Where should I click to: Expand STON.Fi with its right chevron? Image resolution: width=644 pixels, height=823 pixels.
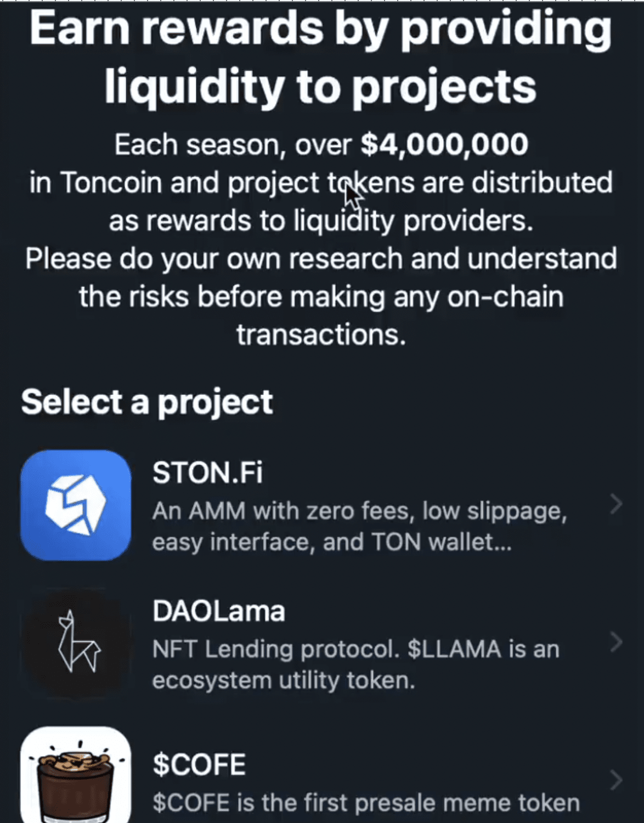(x=616, y=504)
